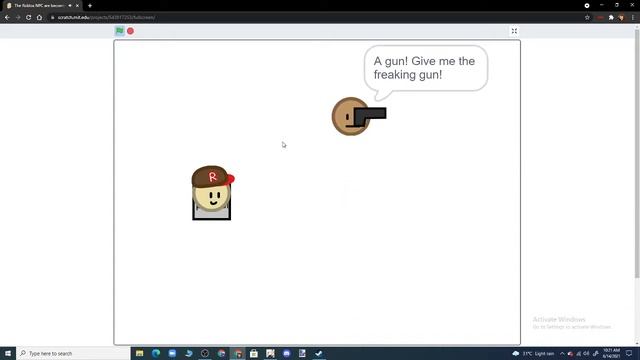The height and width of the screenshot is (360, 640).
Task: Open Microsoft Store from the taskbar
Action: 254,353
